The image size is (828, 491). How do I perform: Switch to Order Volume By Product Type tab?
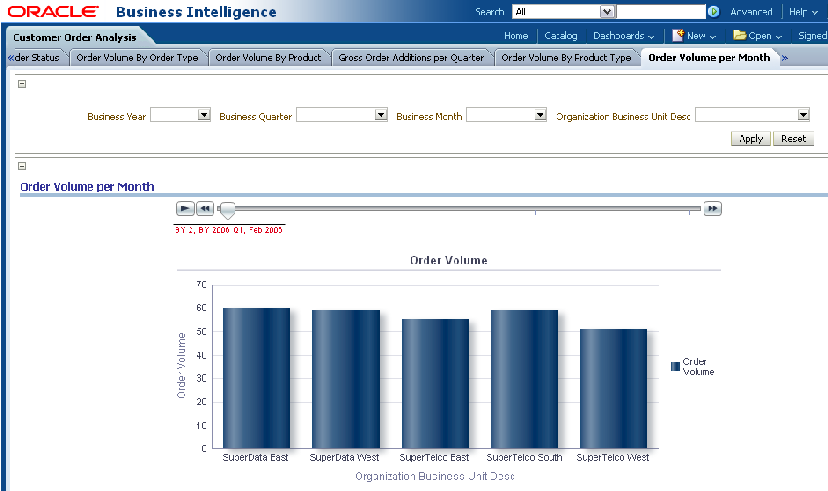pyautogui.click(x=566, y=58)
